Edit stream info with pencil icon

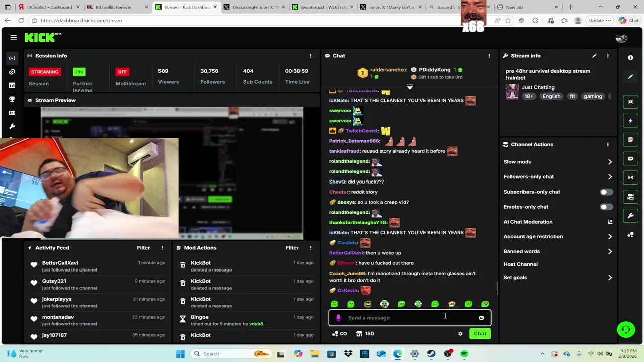[x=594, y=56]
